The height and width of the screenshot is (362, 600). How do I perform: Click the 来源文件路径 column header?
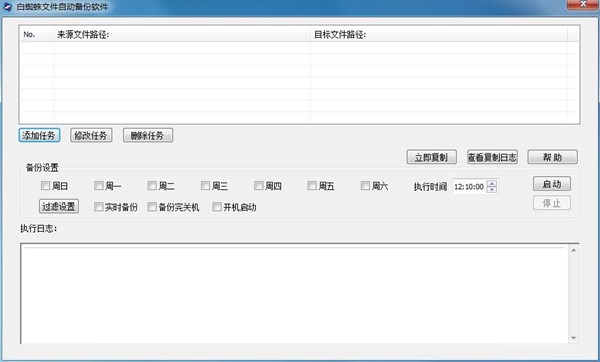pos(182,34)
